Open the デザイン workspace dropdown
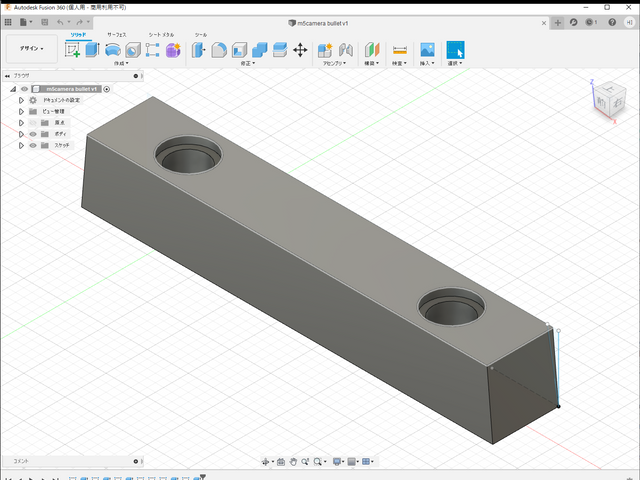 click(x=31, y=48)
